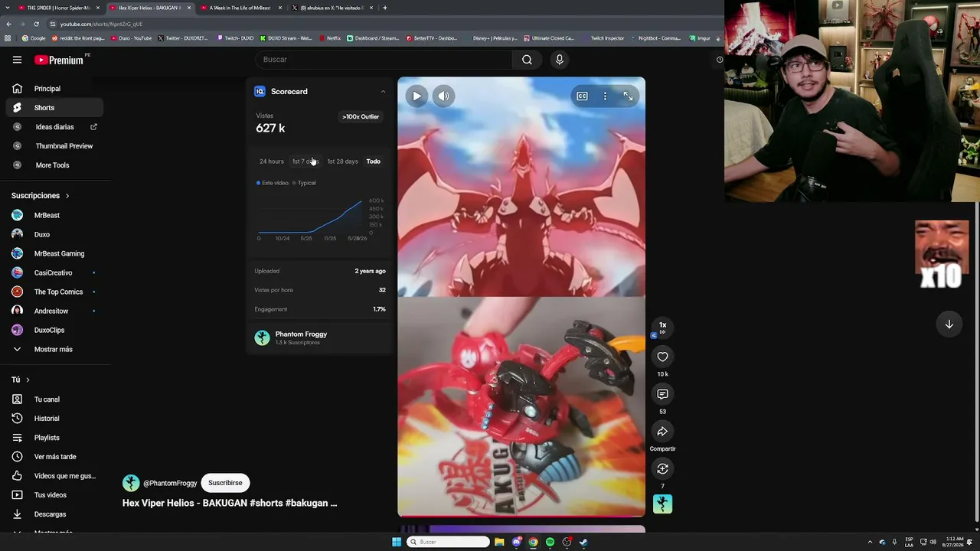
Task: Expand subscriptions with Mostrar más
Action: [x=54, y=350]
